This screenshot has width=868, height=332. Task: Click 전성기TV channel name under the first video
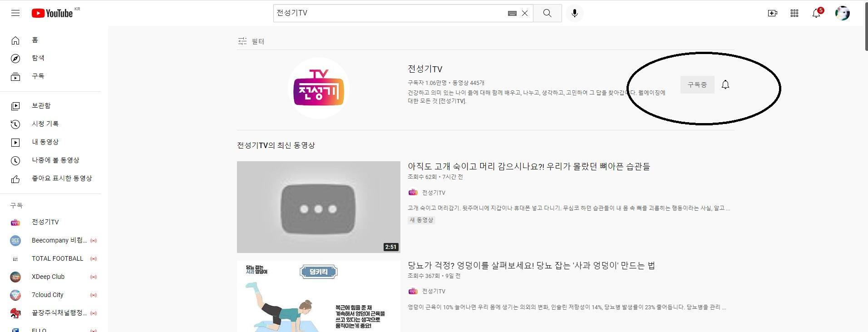click(x=434, y=193)
